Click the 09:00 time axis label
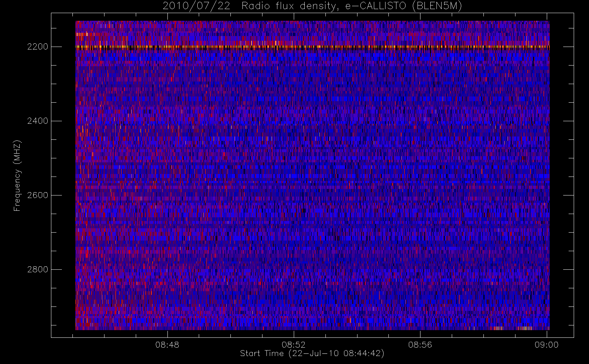 click(x=546, y=345)
